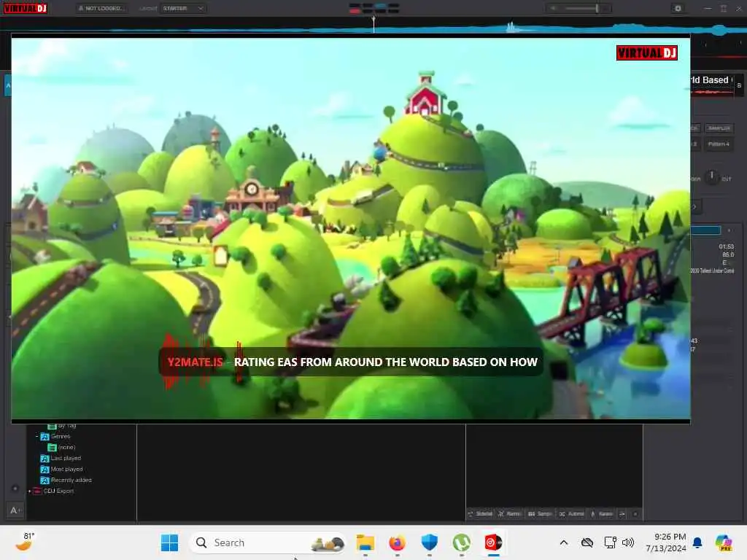Click the font size A button in browser
Viewport: 747px width, 560px height.
point(15,510)
